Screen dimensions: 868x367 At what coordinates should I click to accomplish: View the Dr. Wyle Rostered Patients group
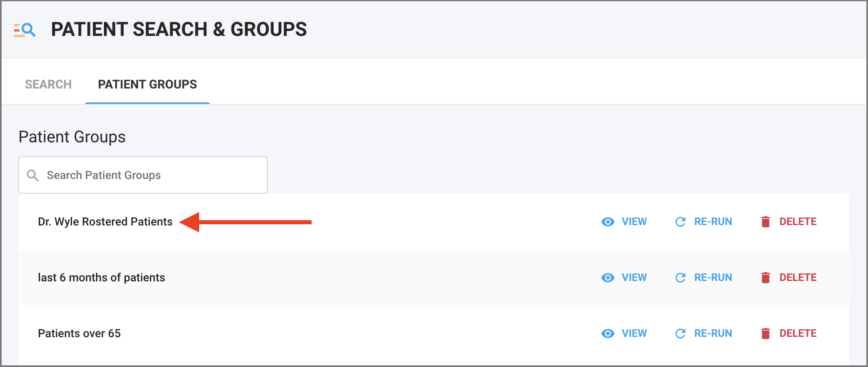(624, 222)
